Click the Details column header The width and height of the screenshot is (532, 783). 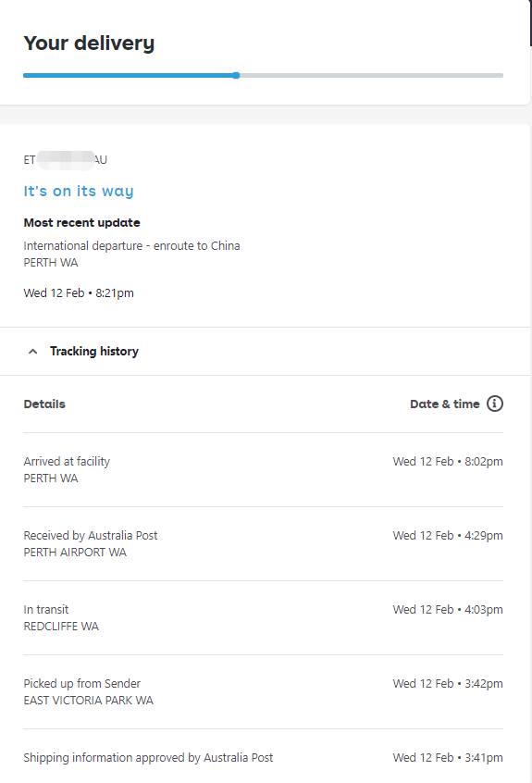[44, 404]
